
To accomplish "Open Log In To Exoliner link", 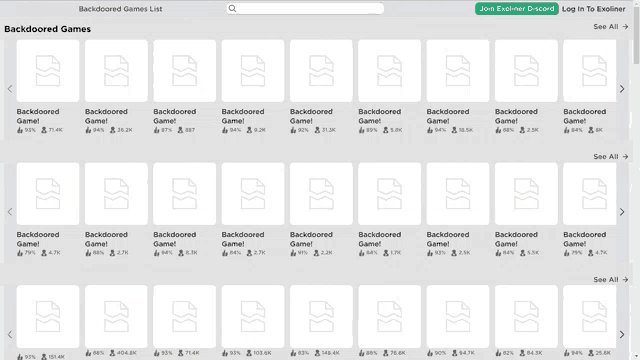I will (x=593, y=9).
